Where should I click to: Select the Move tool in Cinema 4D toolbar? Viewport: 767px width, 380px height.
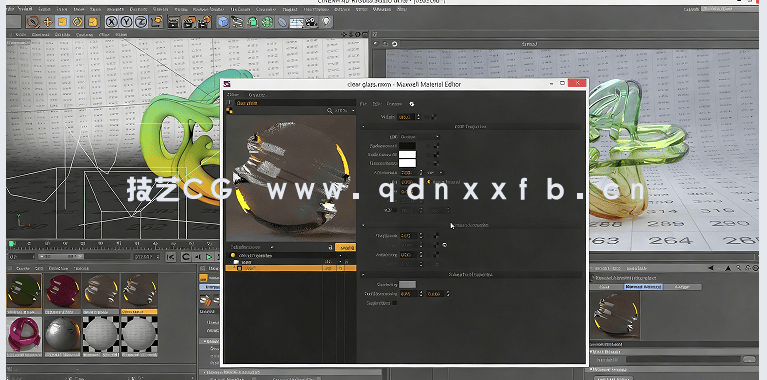pos(47,22)
